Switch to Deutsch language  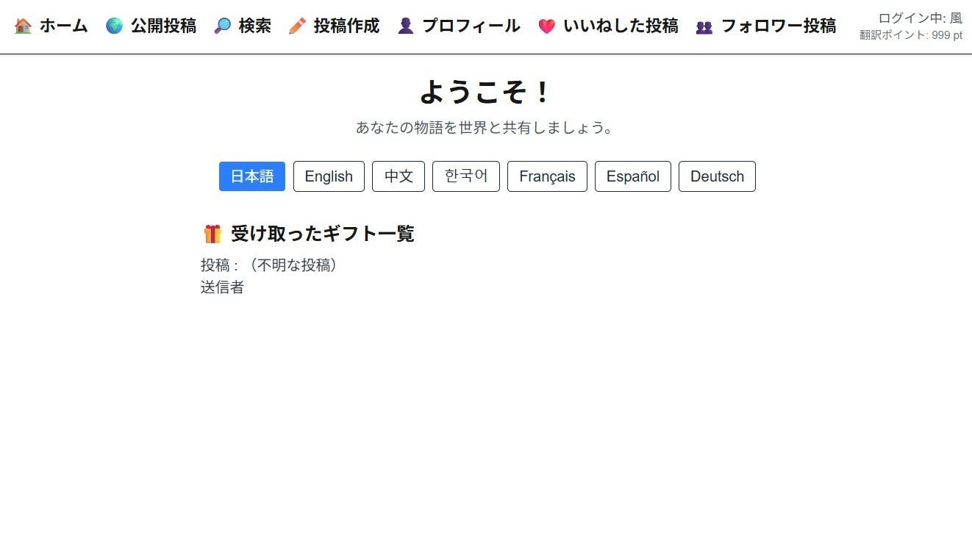[717, 176]
